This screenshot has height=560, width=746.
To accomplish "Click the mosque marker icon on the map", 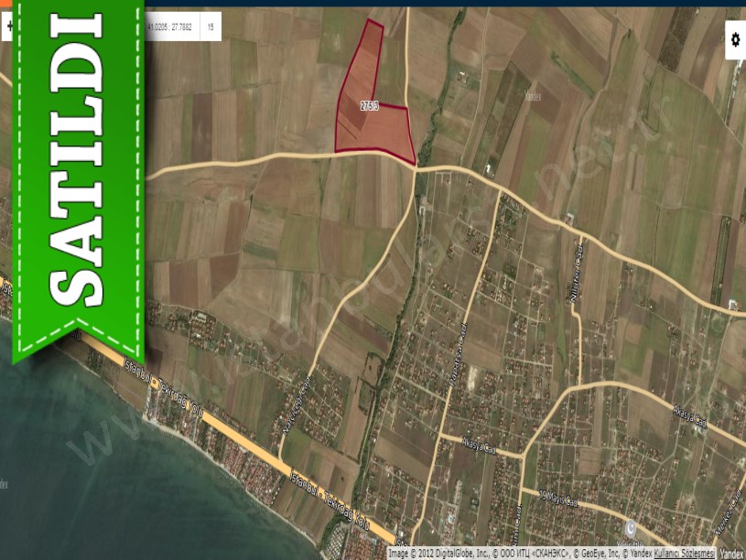I will click(629, 530).
